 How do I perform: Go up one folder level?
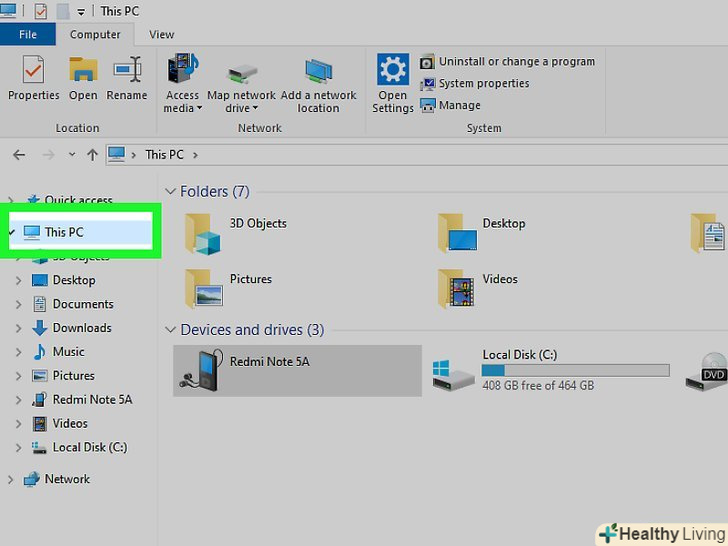92,155
